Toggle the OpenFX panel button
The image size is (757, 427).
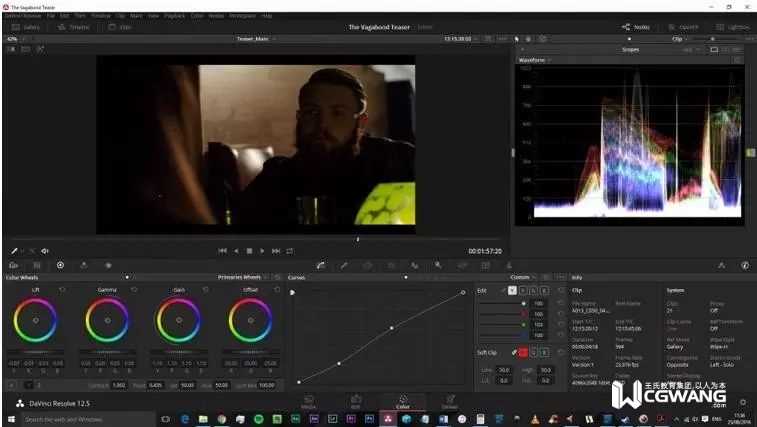click(683, 27)
